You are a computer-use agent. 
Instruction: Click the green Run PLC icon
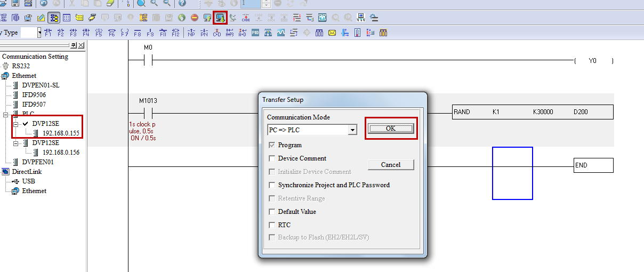click(181, 18)
